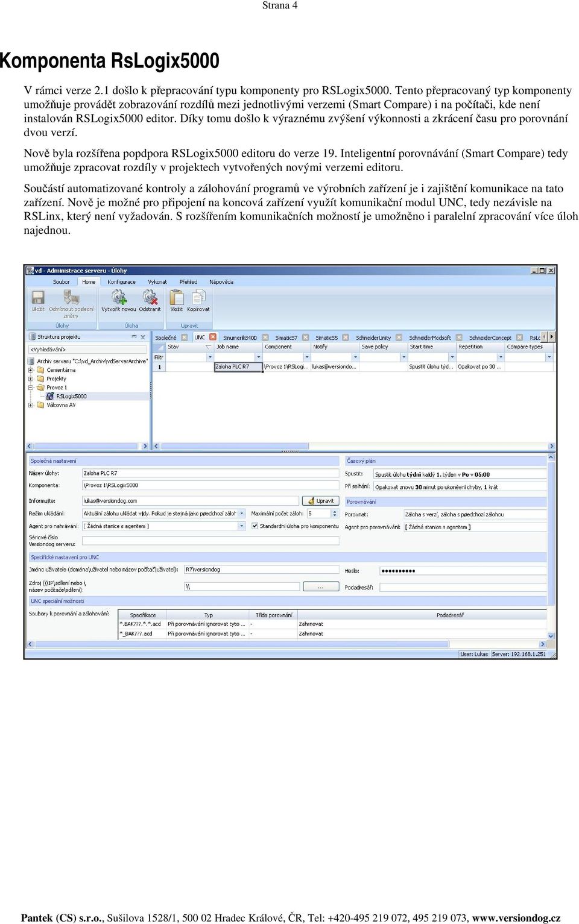The height and width of the screenshot is (924, 579).
Task: Open the Konfigurace ribbon tab
Action: [x=121, y=281]
